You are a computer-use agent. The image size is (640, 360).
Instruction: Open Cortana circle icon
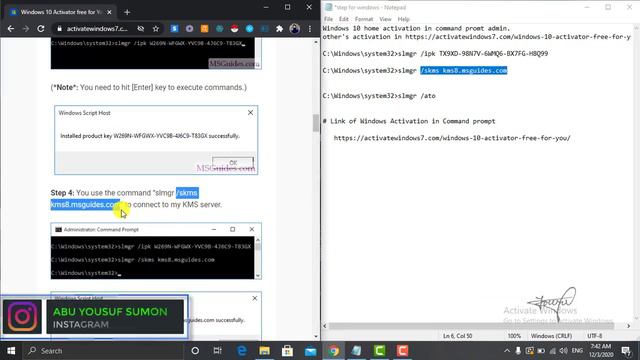click(x=195, y=351)
